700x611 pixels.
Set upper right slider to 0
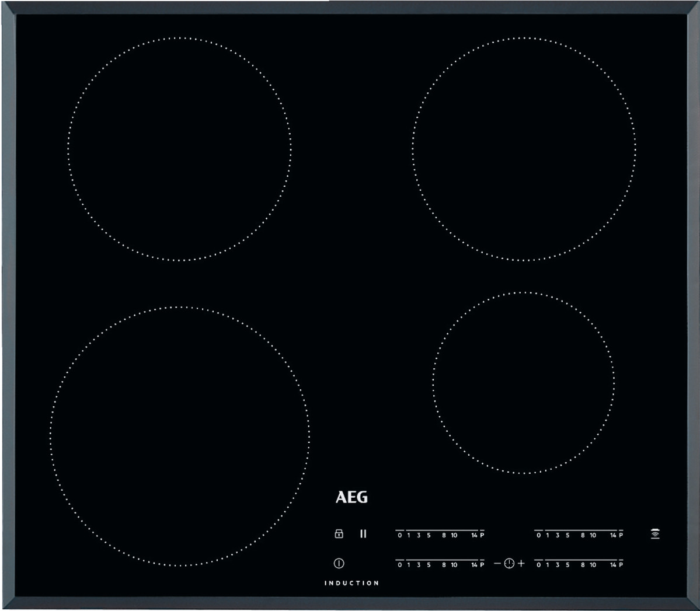[x=538, y=535]
